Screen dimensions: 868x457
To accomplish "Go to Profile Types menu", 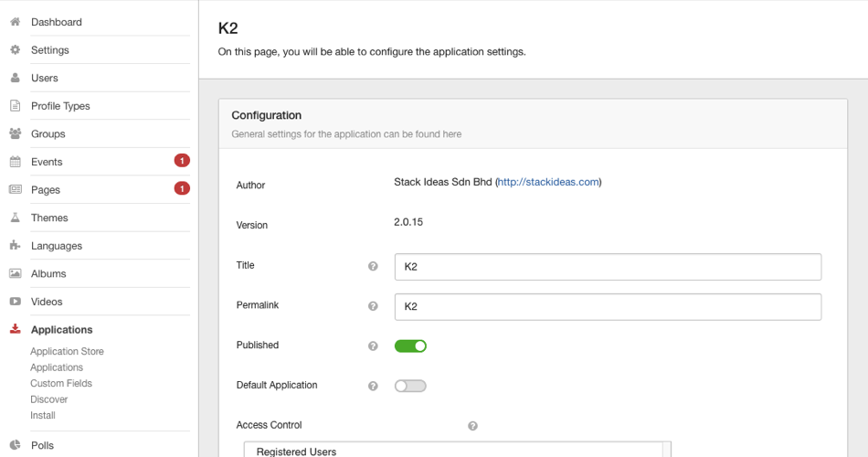I will [x=60, y=106].
